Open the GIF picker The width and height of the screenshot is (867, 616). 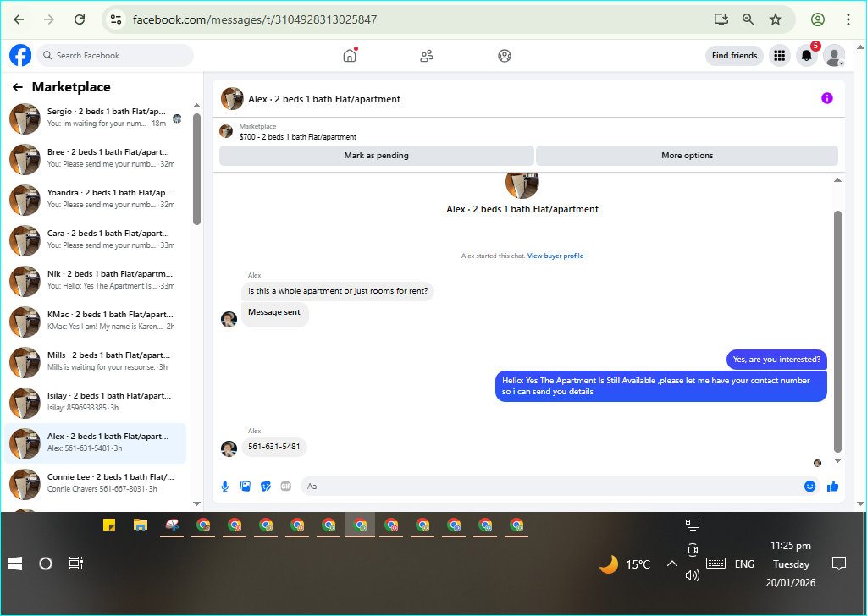(286, 487)
